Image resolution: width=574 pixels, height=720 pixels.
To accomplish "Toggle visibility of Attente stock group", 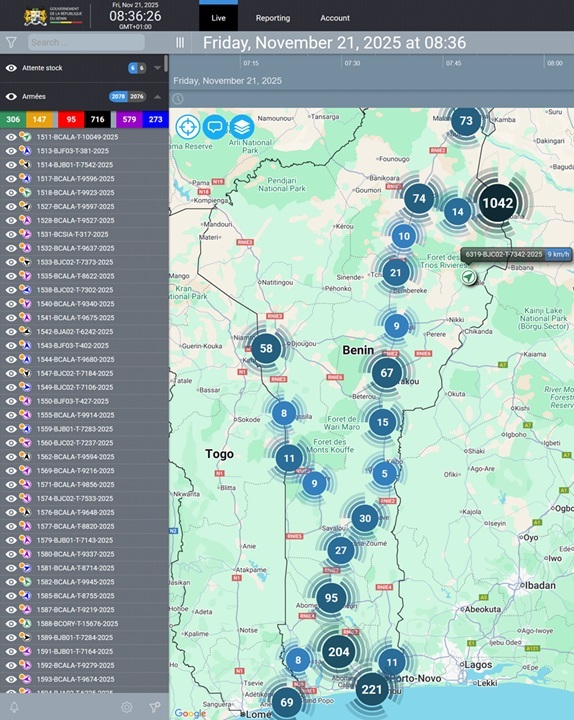I will point(11,68).
